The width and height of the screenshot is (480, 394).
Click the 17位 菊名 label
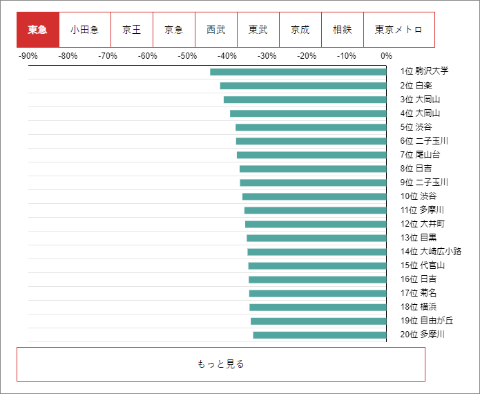(x=418, y=293)
